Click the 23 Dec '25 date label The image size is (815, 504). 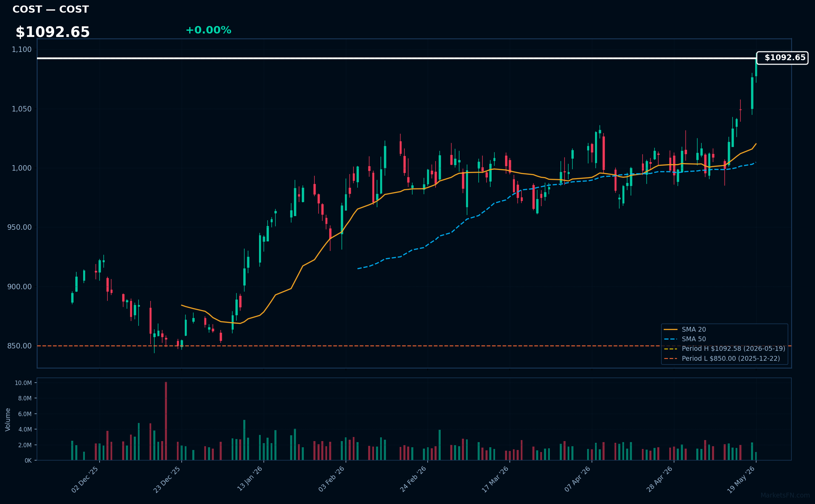click(x=167, y=479)
